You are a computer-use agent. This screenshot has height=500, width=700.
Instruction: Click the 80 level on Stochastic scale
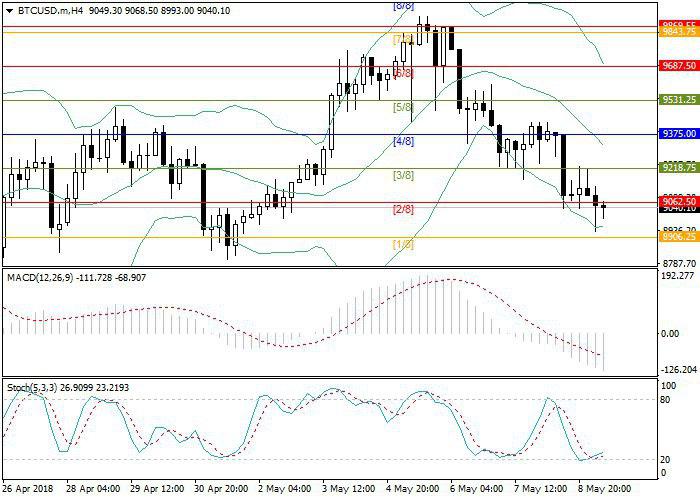[664, 400]
